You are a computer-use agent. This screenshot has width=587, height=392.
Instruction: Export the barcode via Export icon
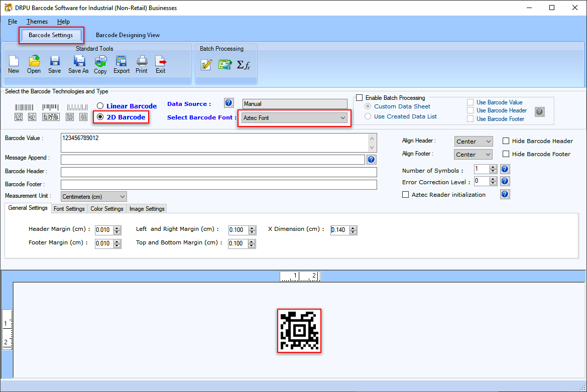tap(122, 65)
